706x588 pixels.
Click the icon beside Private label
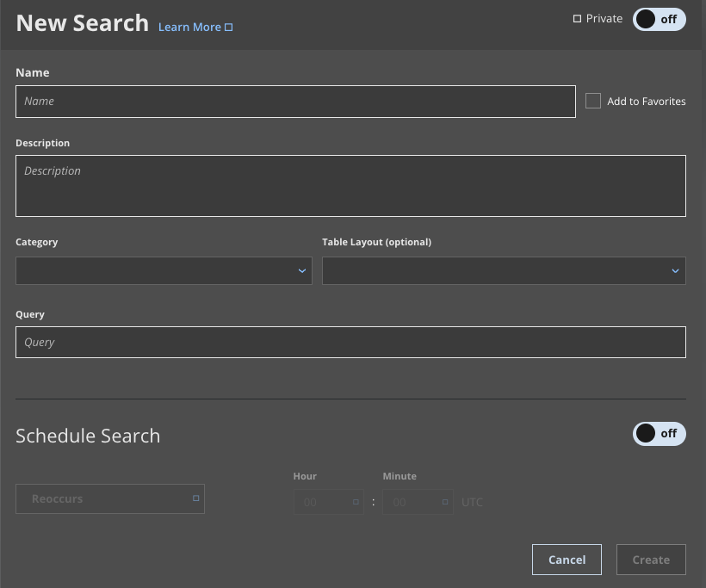click(x=577, y=18)
